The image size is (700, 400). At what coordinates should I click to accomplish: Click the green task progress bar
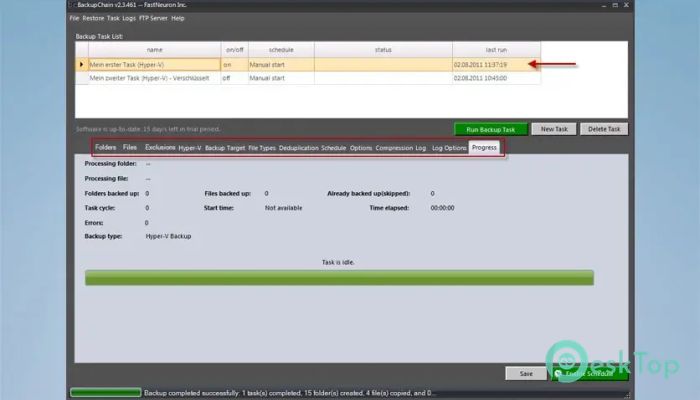pyautogui.click(x=339, y=277)
